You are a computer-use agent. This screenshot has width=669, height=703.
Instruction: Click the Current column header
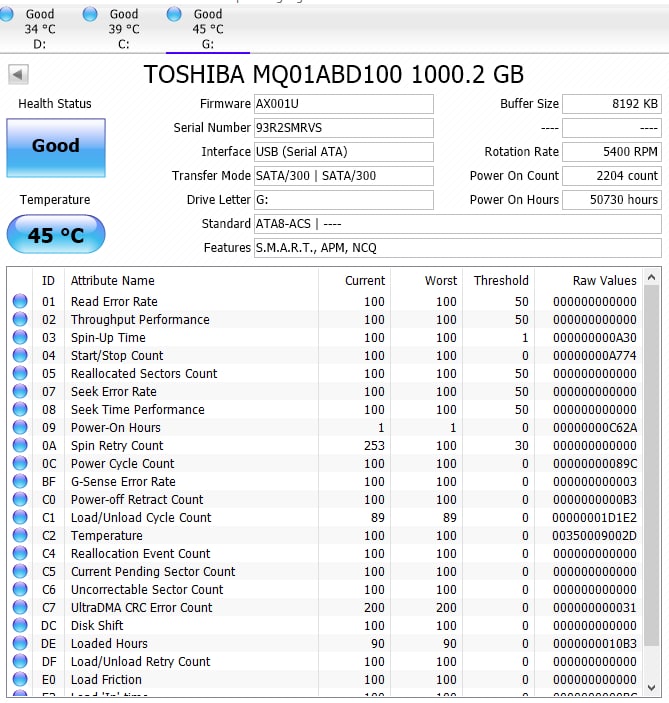[354, 281]
